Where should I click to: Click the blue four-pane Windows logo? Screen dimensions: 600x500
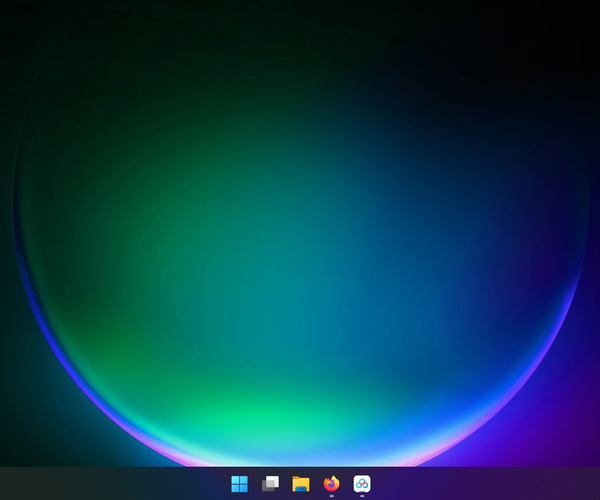pos(239,484)
